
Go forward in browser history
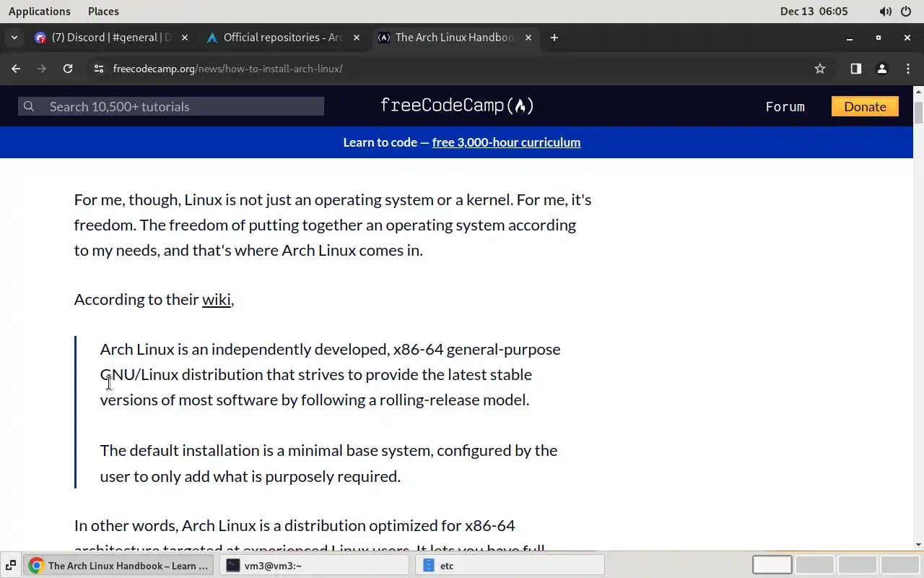tap(42, 69)
